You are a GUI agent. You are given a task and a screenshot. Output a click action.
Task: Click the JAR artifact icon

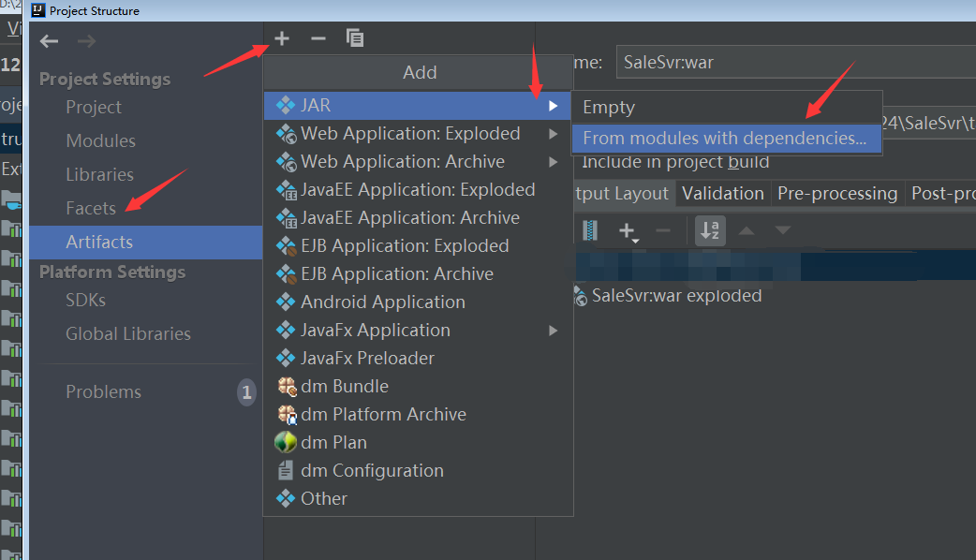286,105
